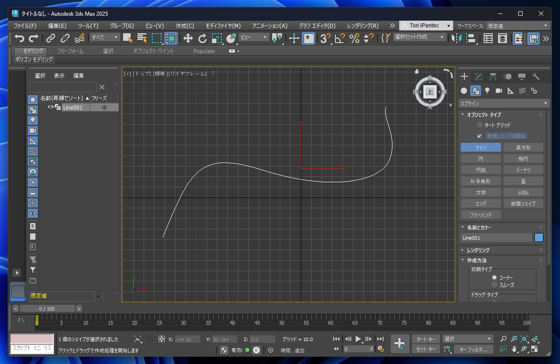Viewport: 560px width, 364px height.
Task: Click the 円 shape button
Action: (481, 159)
